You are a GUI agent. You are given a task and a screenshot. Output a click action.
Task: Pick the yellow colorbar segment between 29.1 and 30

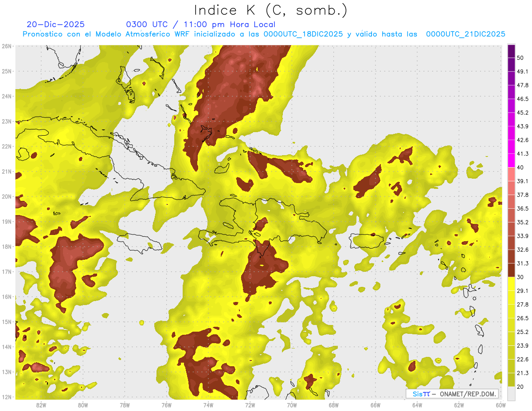click(x=511, y=284)
